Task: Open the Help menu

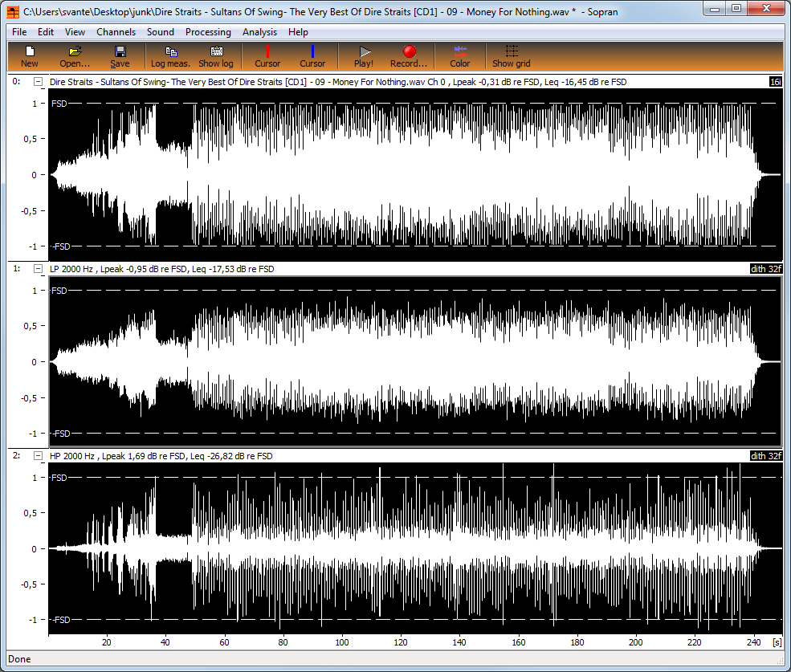Action: point(298,32)
